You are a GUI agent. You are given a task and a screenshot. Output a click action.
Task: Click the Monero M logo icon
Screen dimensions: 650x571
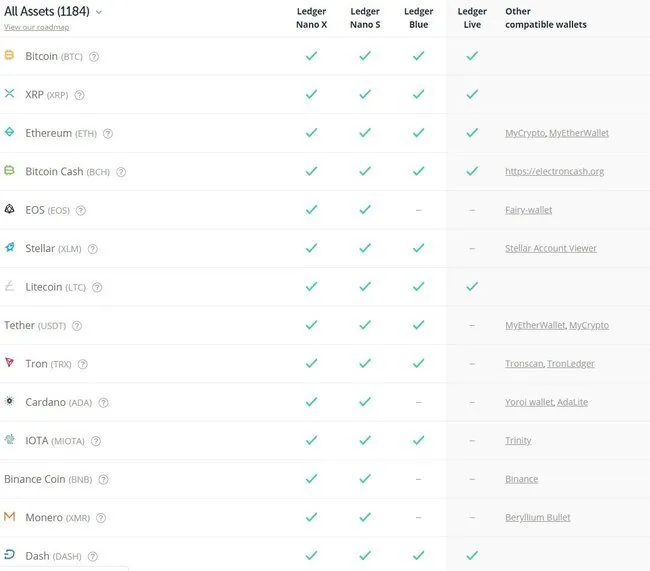coord(9,516)
